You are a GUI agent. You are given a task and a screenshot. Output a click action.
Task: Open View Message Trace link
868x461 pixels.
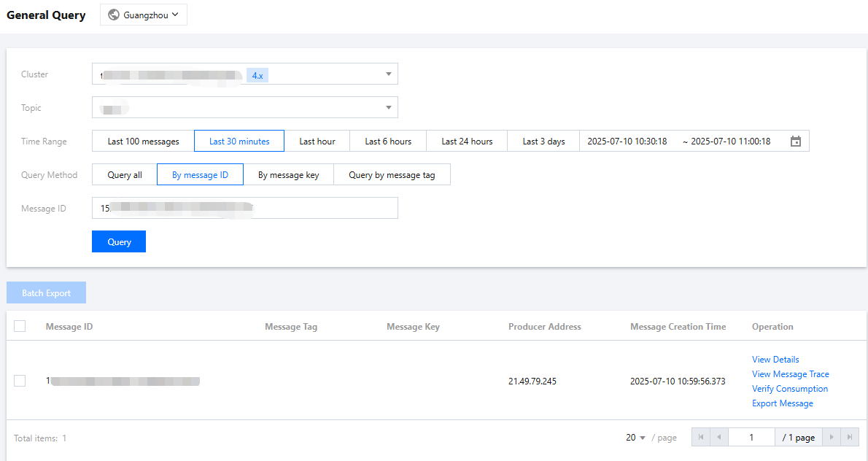[x=790, y=374]
